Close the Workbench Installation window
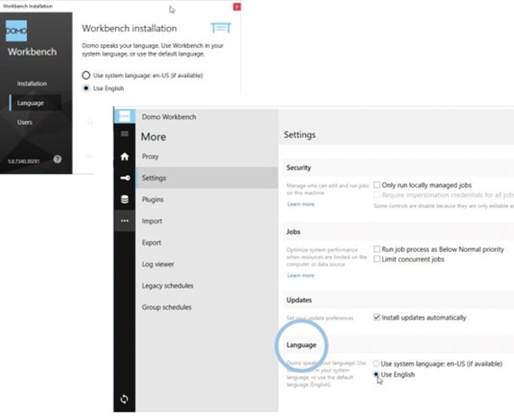514x420 pixels. pos(237,7)
